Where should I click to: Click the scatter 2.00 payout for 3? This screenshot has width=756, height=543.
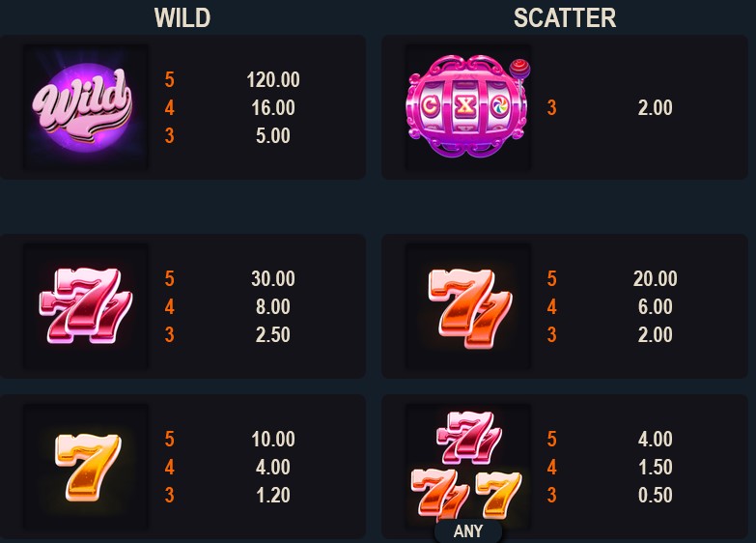click(x=655, y=107)
